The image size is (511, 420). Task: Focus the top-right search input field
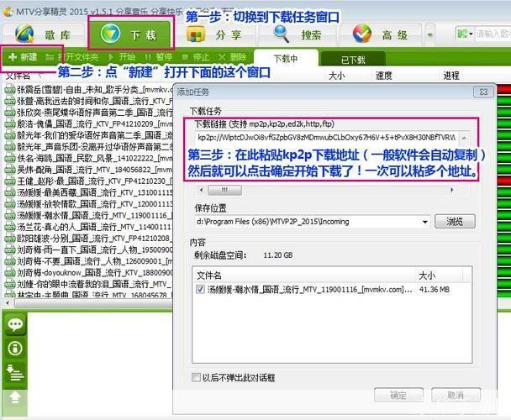click(493, 34)
